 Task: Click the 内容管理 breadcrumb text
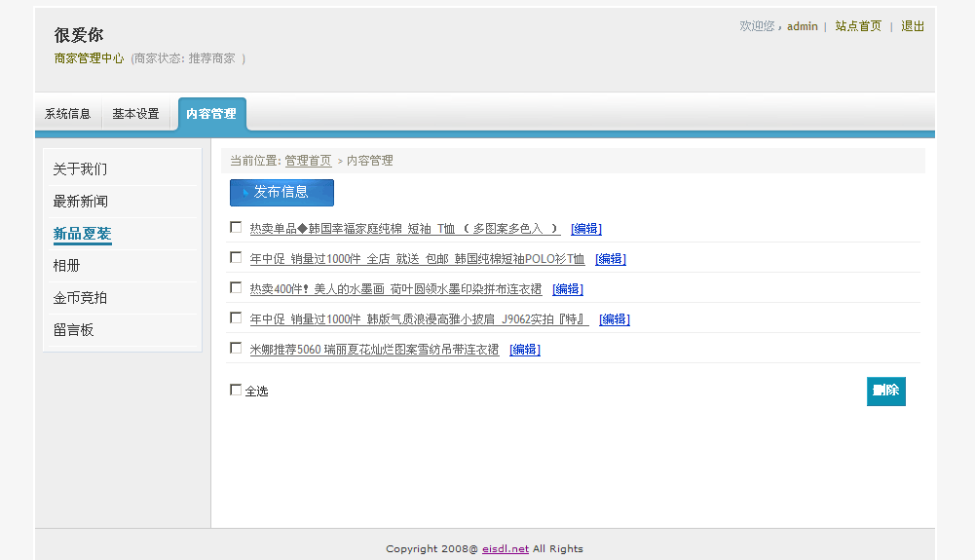[370, 161]
